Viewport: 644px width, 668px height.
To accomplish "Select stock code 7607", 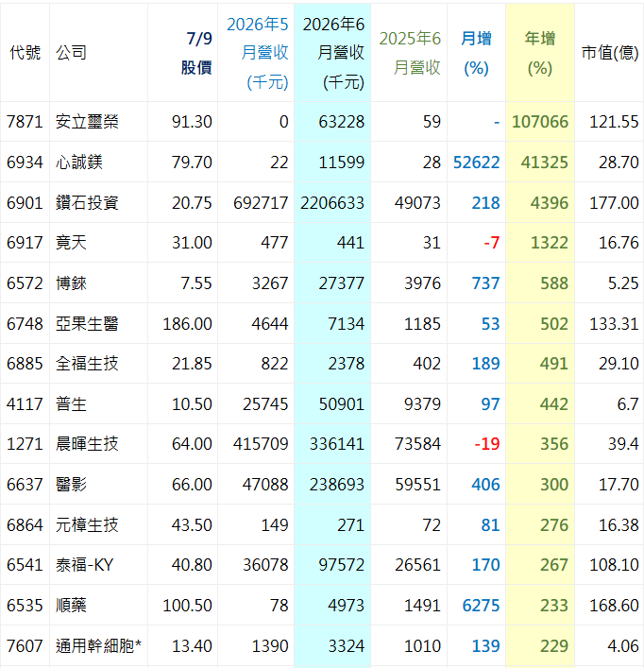I will pos(25,646).
